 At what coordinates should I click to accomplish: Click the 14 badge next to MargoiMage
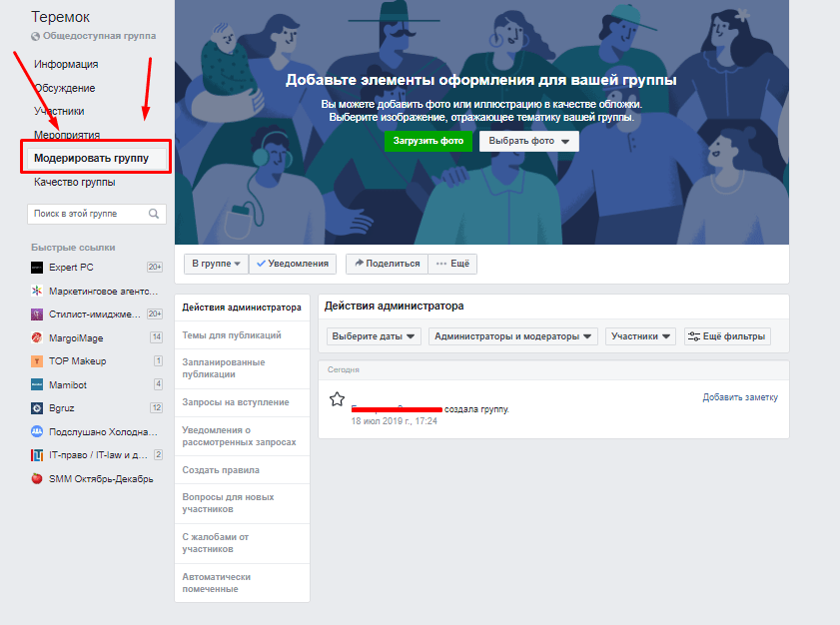coord(157,336)
